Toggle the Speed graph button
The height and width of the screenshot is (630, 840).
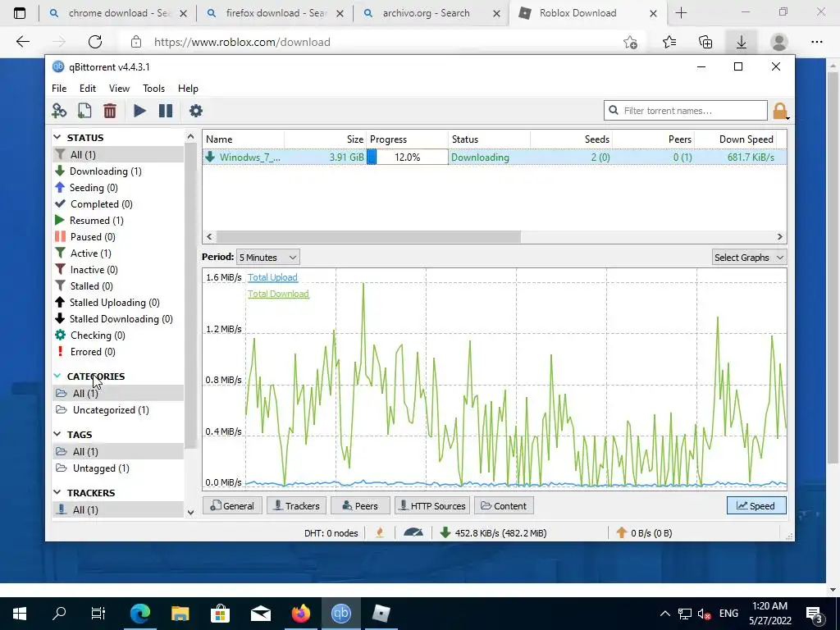pos(756,505)
